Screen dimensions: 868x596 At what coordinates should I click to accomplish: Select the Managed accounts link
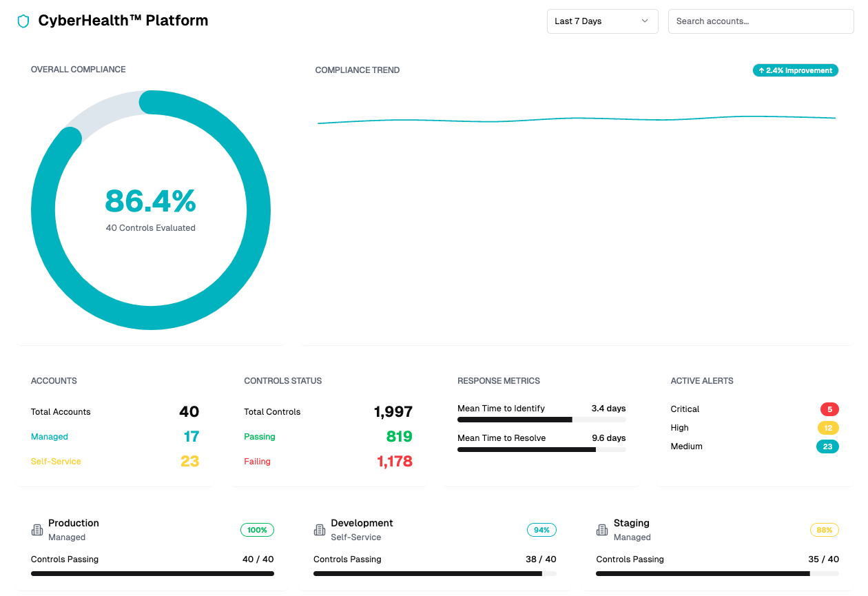click(x=50, y=437)
